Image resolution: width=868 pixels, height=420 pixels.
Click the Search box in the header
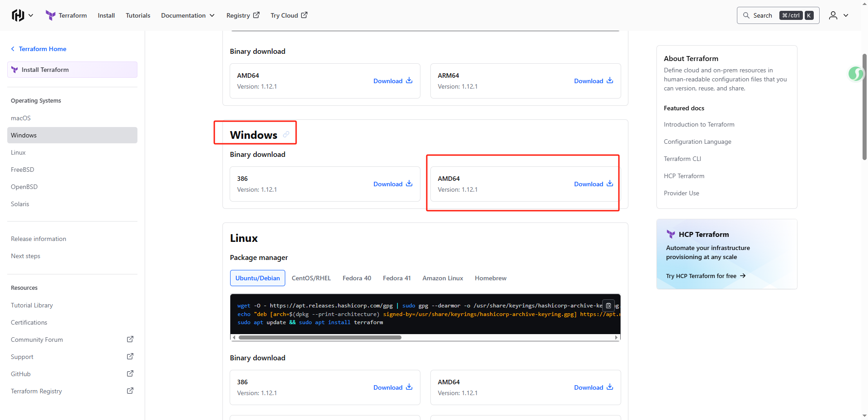tap(778, 15)
